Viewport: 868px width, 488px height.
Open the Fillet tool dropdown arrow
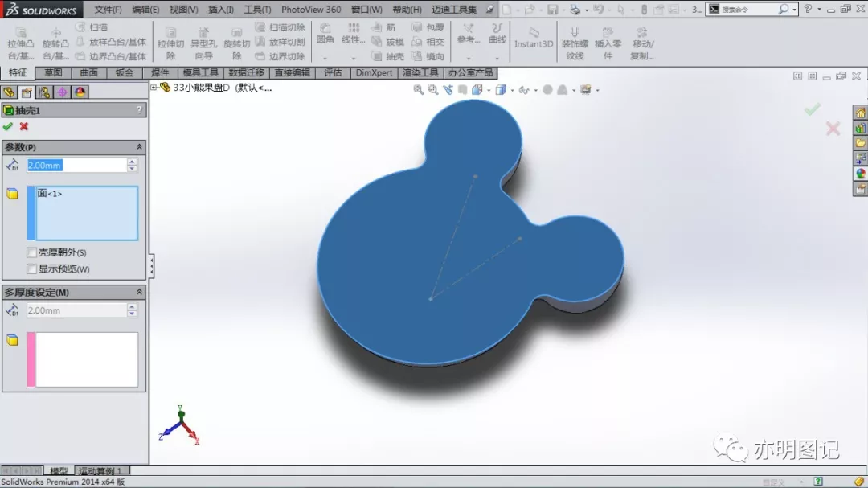click(325, 58)
